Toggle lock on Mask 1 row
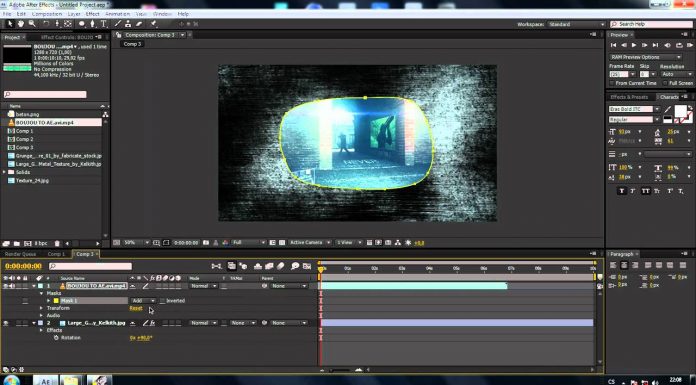 [x=25, y=301]
